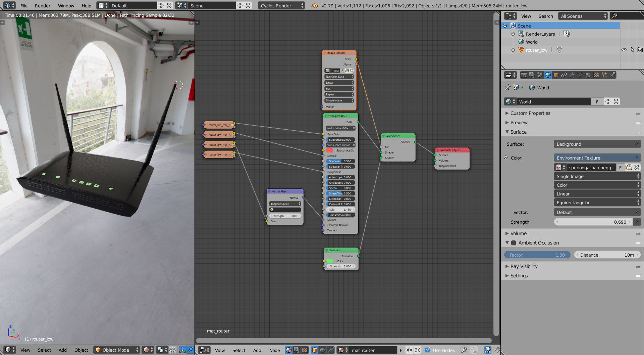Adjust the world Strength slider at 0.690

(593, 222)
